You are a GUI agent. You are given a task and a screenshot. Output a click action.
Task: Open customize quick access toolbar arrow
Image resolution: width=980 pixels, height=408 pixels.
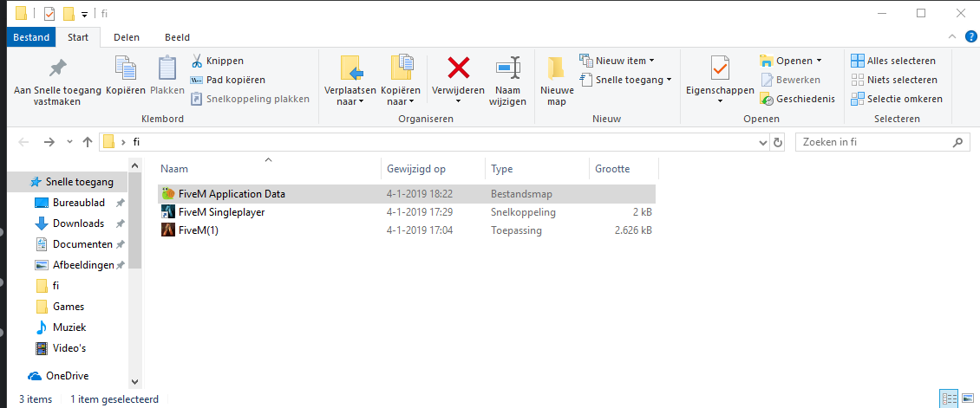[x=84, y=14]
